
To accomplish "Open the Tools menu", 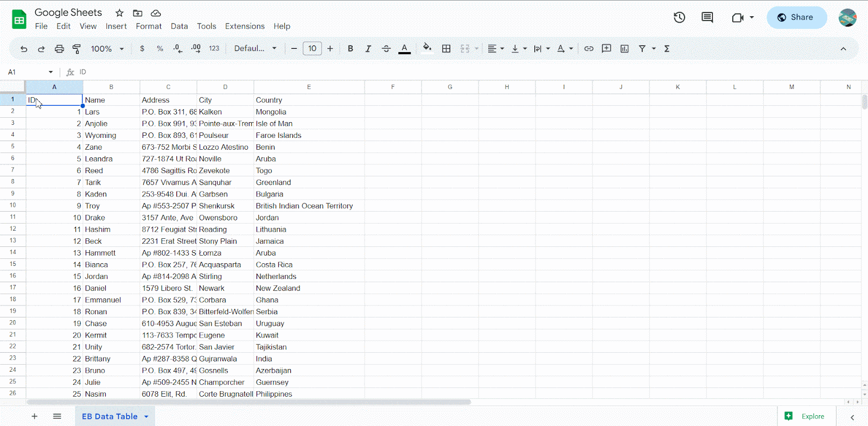I will [207, 26].
